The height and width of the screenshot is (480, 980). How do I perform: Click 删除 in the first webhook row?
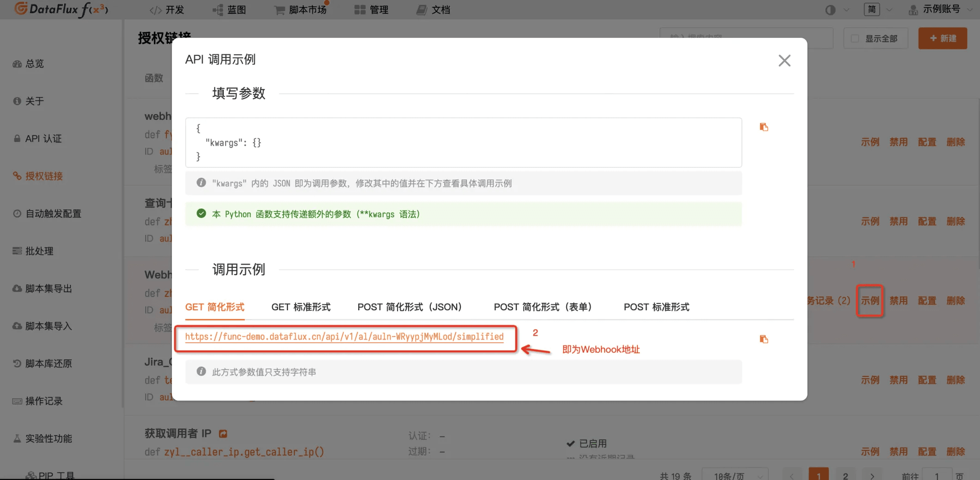pyautogui.click(x=955, y=142)
